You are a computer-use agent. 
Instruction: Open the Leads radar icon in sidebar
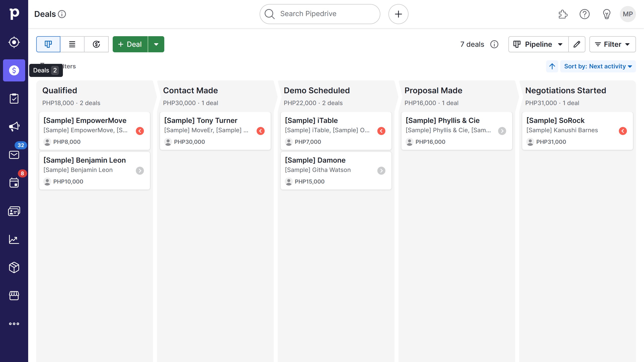(x=14, y=42)
